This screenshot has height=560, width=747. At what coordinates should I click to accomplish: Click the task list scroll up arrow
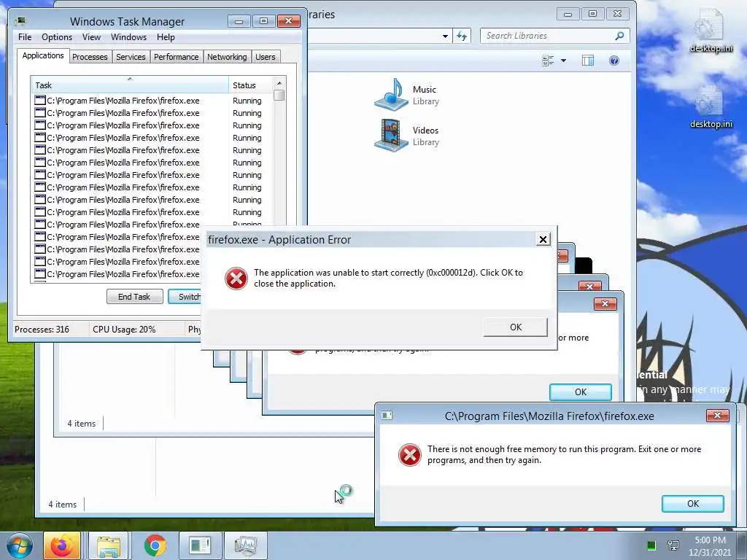click(279, 83)
